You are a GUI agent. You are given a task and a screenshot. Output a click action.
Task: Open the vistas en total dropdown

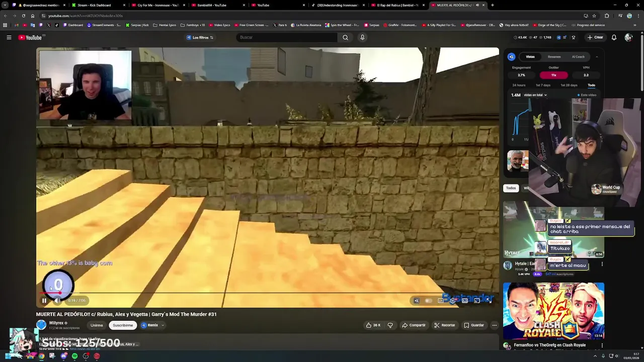click(535, 95)
